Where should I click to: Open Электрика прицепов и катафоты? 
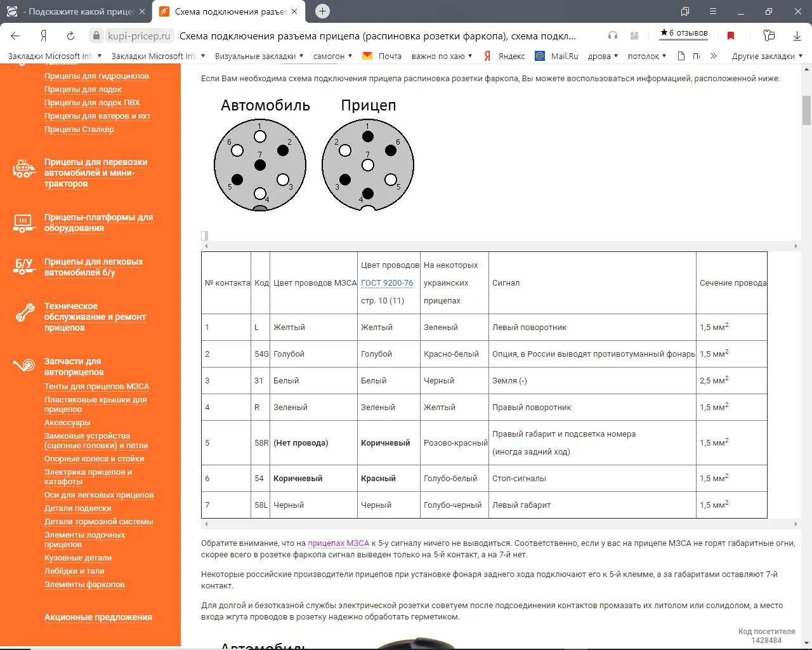[88, 477]
